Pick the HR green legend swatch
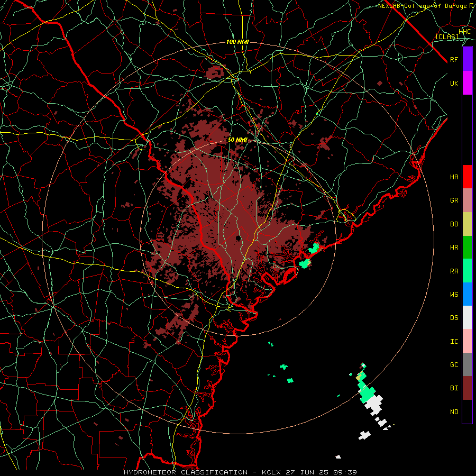 pyautogui.click(x=467, y=248)
